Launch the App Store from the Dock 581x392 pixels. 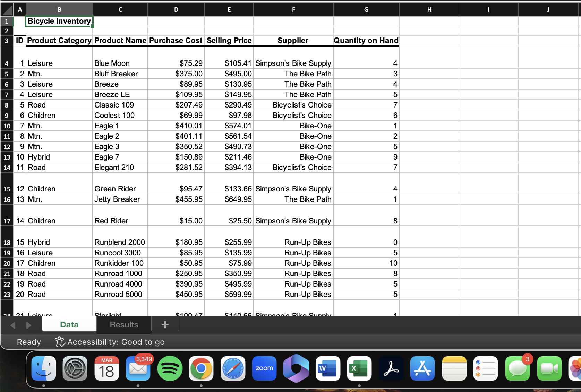(422, 368)
